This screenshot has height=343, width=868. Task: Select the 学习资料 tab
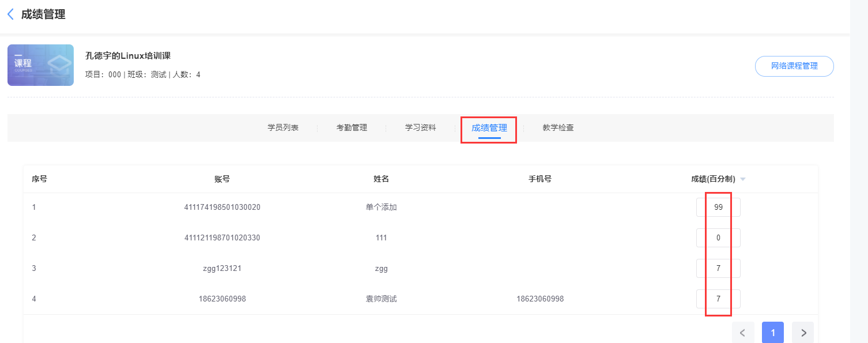click(420, 128)
